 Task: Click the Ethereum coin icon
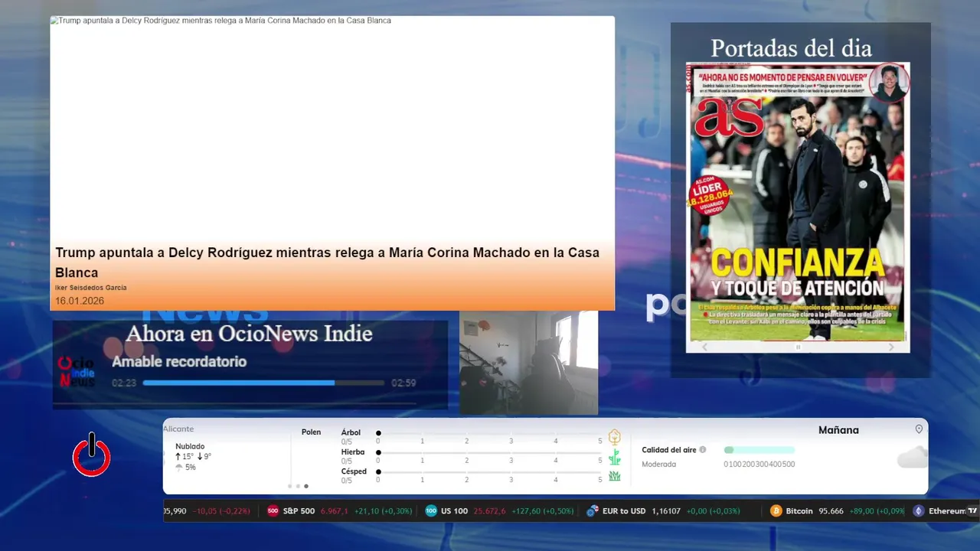pos(918,510)
